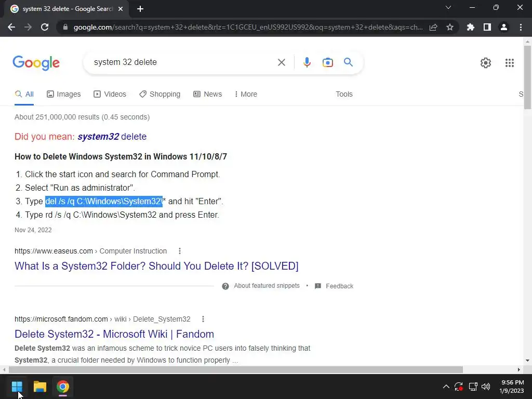Start search by voice microphone
Image resolution: width=532 pixels, height=399 pixels.
coord(307,62)
